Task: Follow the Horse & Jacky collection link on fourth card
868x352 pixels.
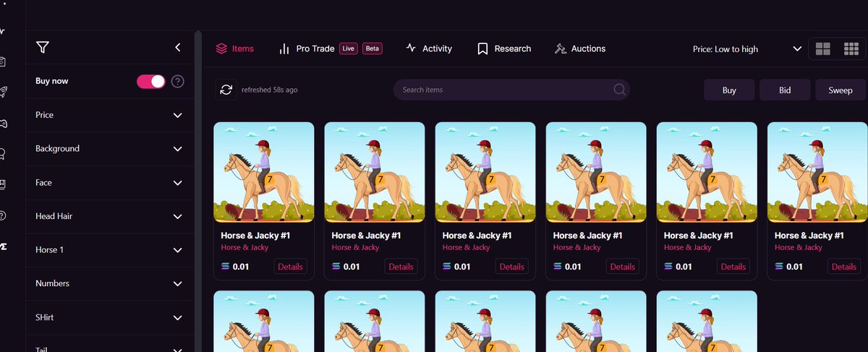Action: click(576, 247)
